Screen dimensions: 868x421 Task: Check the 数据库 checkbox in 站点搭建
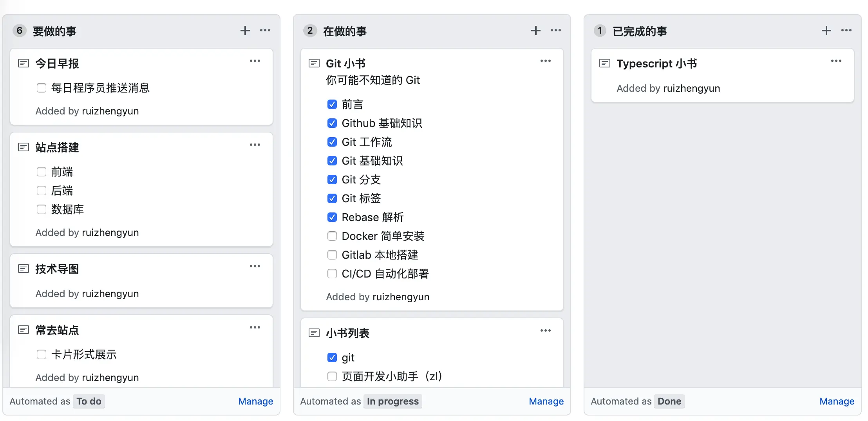coord(42,209)
